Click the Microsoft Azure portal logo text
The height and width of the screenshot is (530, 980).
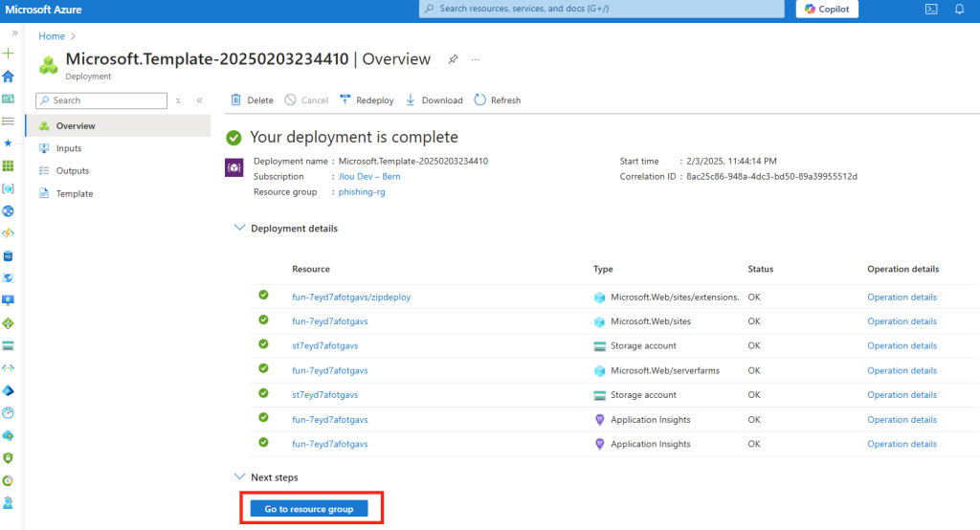click(x=43, y=10)
